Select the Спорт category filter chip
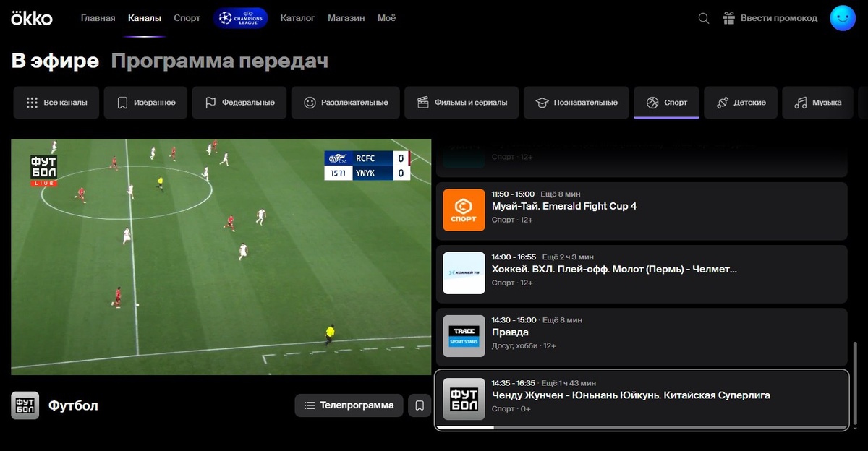 (x=666, y=103)
